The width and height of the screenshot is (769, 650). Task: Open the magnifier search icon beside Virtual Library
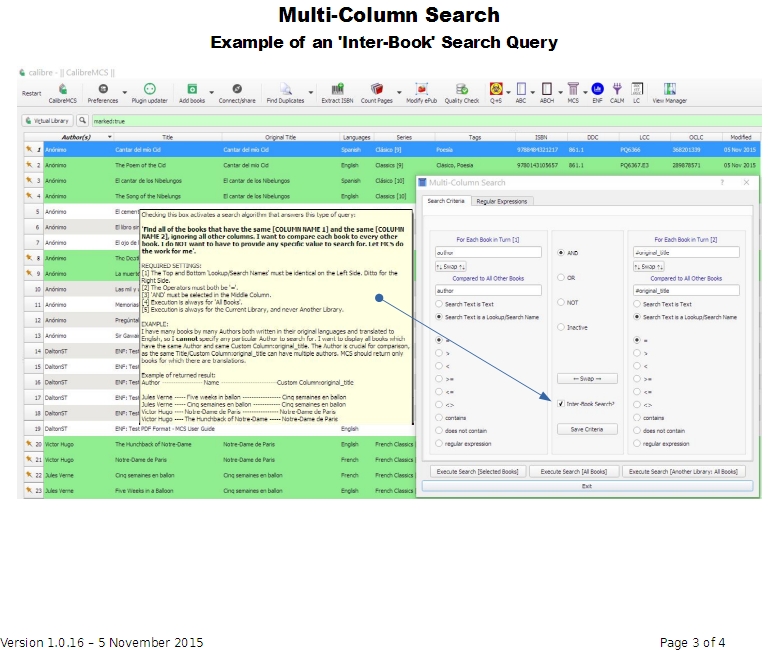tap(82, 120)
